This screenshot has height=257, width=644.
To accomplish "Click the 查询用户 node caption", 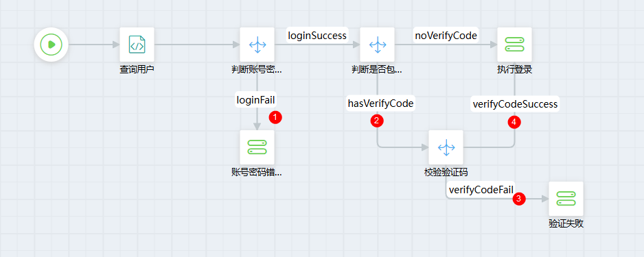I will pos(137,70).
